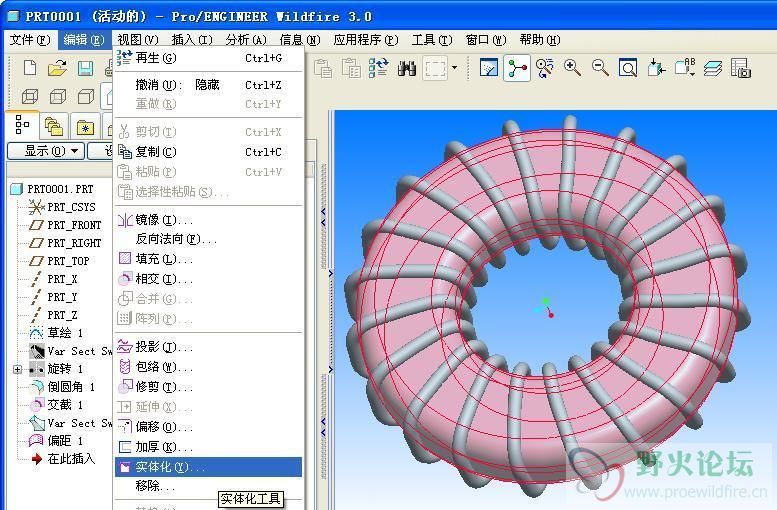The height and width of the screenshot is (510, 777).
Task: Select 倒圆角 1 round feature item
Action: pos(62,387)
